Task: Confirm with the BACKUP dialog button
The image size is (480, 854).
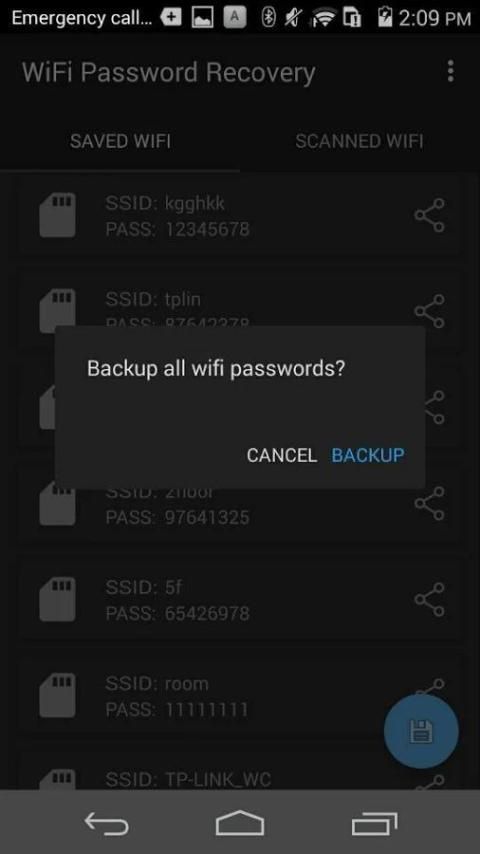Action: click(368, 455)
